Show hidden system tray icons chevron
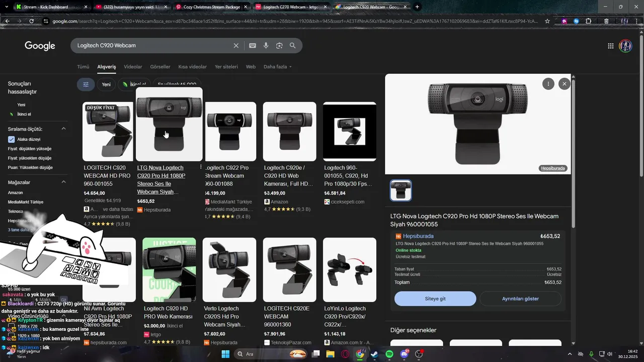Screen dimensions: 644x362 [570, 354]
